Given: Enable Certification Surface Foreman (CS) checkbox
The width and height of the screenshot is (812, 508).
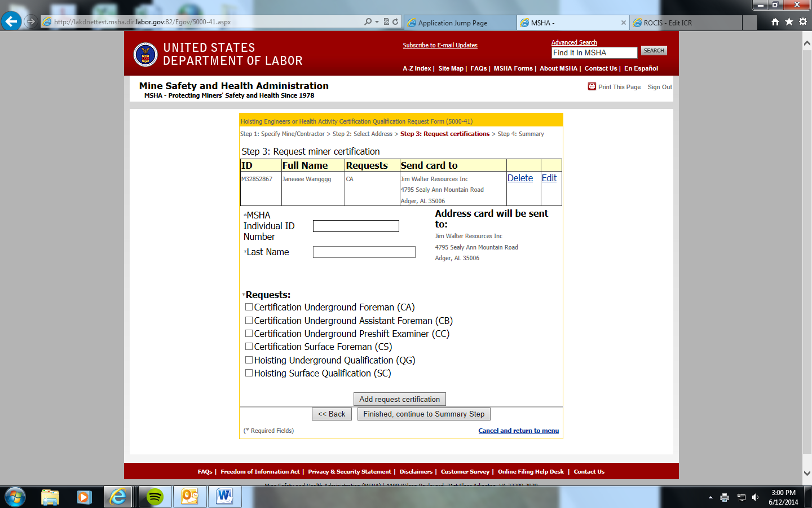Looking at the screenshot, I should point(249,347).
